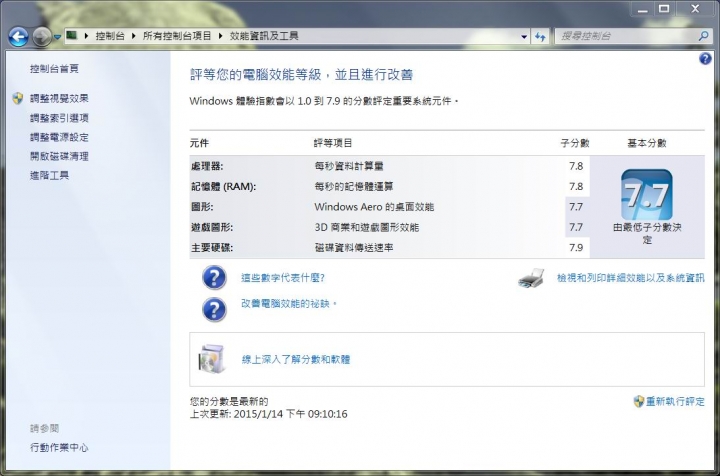Viewport: 720px width, 476px height.
Task: Click question icon beside 這些數字代表什麼?
Action: (214, 278)
